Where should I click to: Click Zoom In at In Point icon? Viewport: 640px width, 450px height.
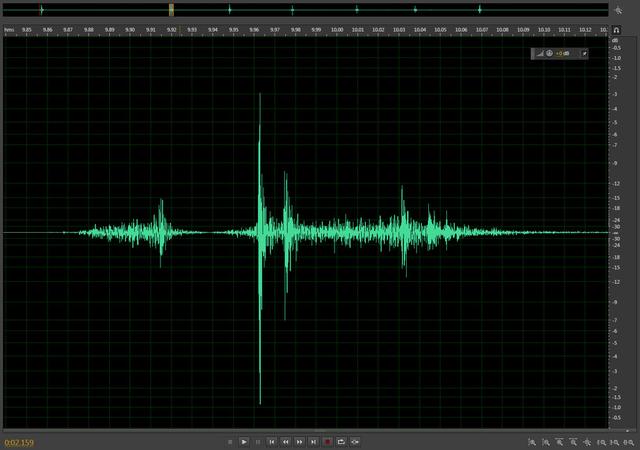pyautogui.click(x=601, y=442)
